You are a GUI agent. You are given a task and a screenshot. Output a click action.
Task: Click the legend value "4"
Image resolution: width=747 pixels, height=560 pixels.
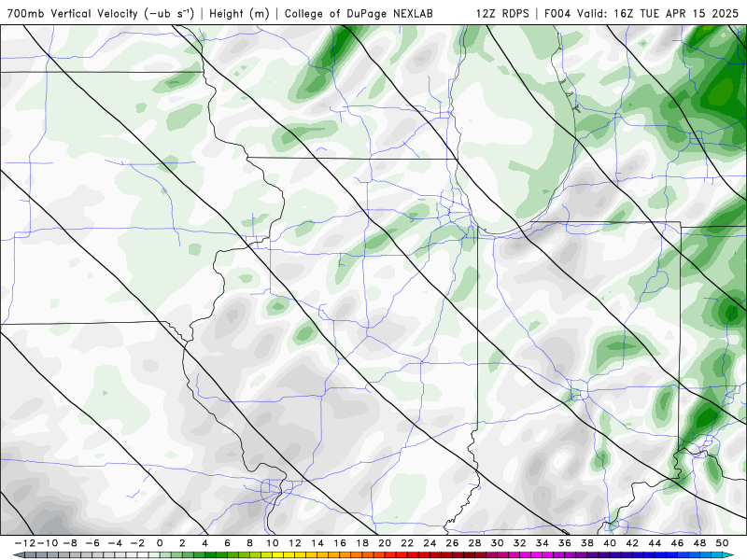click(204, 543)
